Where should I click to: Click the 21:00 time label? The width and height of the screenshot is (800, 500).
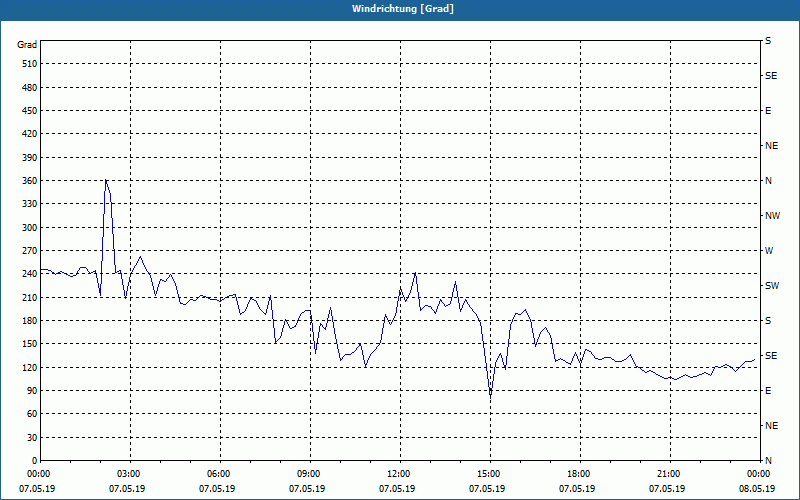click(670, 474)
